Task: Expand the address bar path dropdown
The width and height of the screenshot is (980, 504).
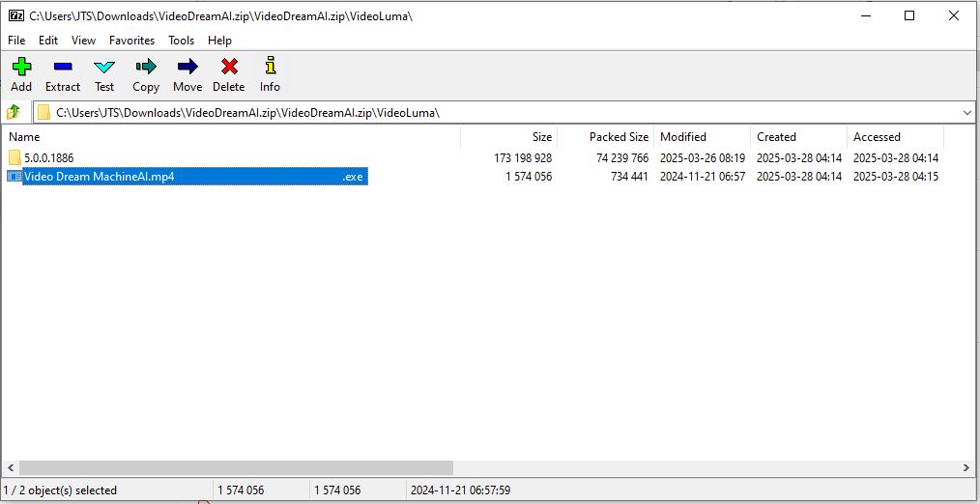Action: 967,113
